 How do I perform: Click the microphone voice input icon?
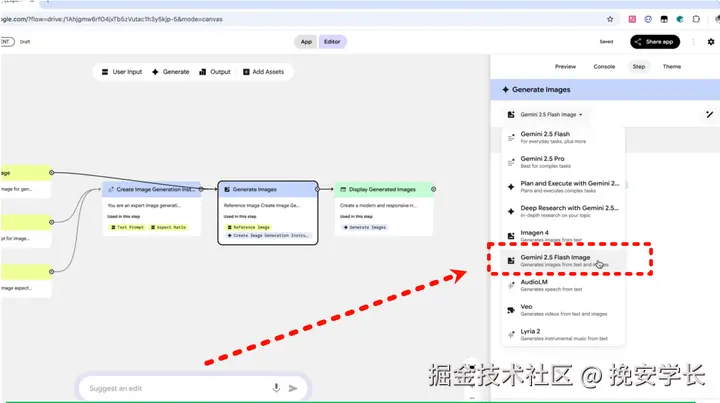coord(276,388)
